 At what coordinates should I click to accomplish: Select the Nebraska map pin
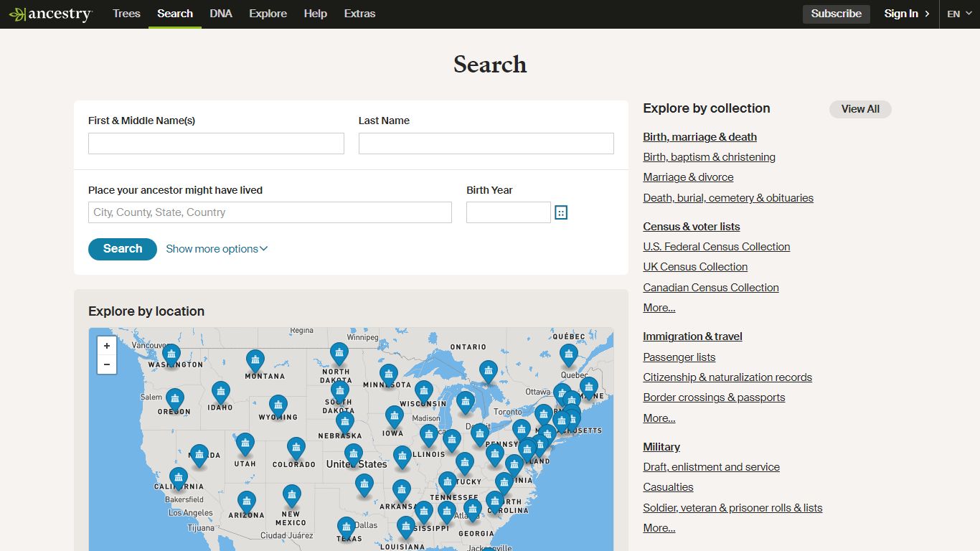[345, 423]
